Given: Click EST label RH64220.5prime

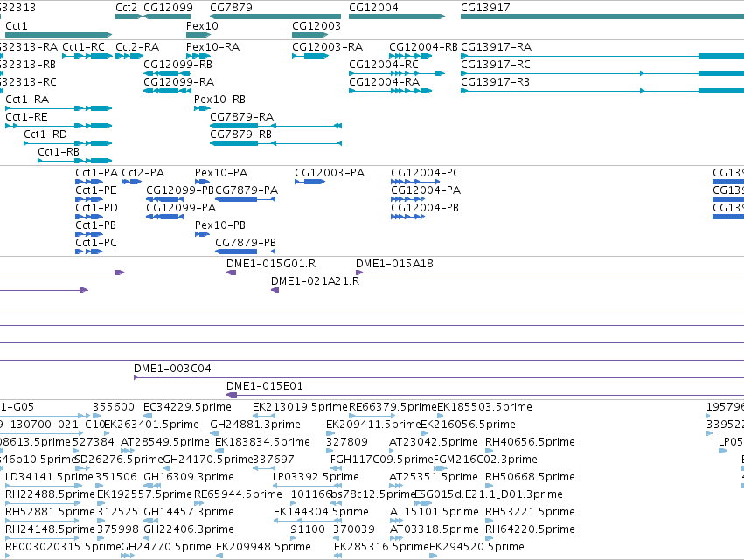Looking at the screenshot, I should pos(530,529).
